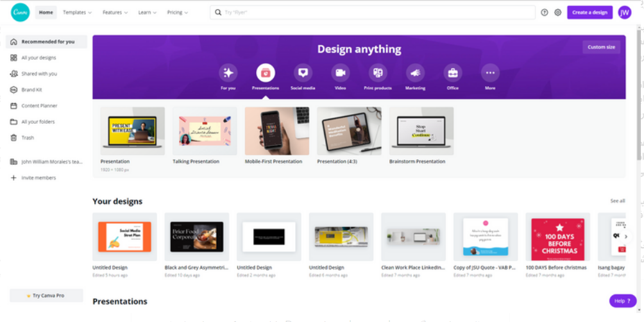Select the Office category icon
The height and width of the screenshot is (322, 644).
(x=453, y=72)
